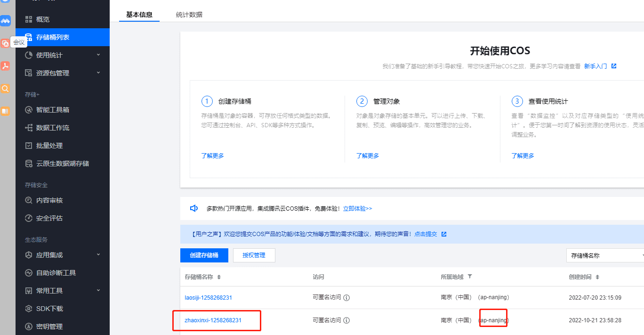Open the zhaoxinxi-1258268231 bucket link
The height and width of the screenshot is (335, 644).
[x=213, y=320]
